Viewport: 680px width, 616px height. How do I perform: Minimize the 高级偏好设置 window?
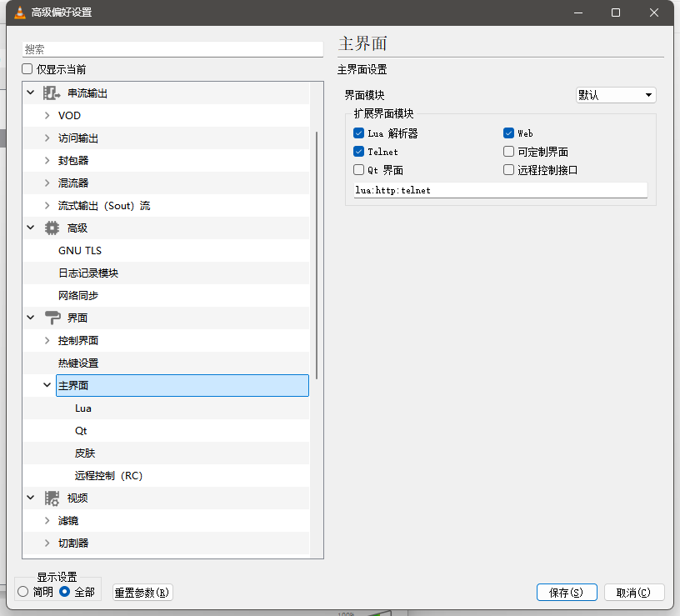[578, 13]
